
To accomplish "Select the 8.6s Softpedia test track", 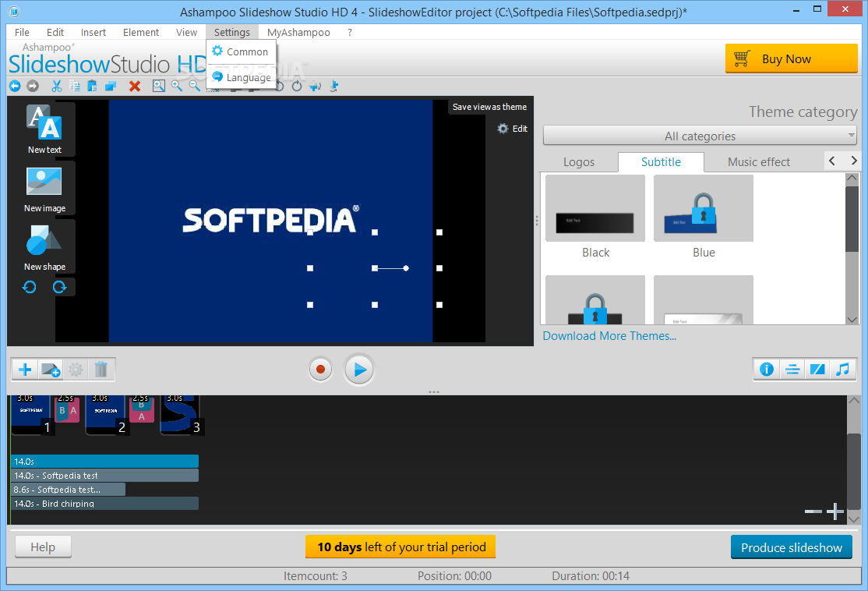I will pyautogui.click(x=68, y=490).
